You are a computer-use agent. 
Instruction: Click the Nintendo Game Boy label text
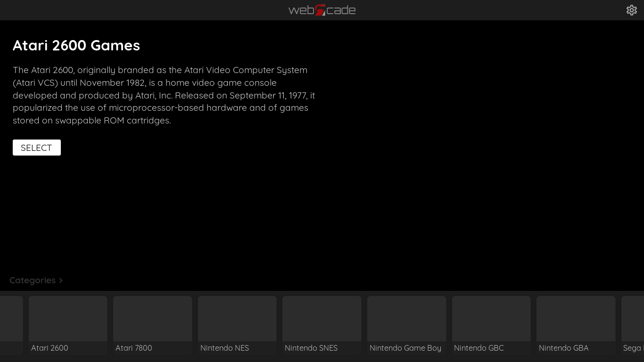[405, 348]
